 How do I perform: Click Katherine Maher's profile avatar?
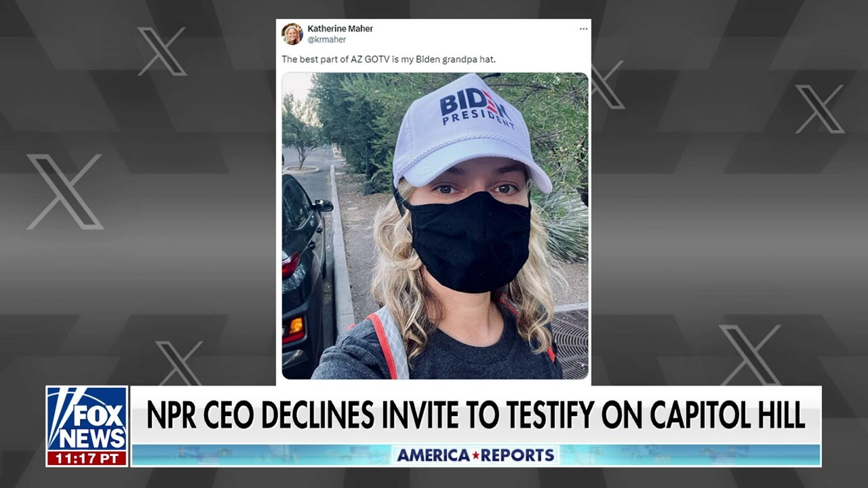coord(292,34)
